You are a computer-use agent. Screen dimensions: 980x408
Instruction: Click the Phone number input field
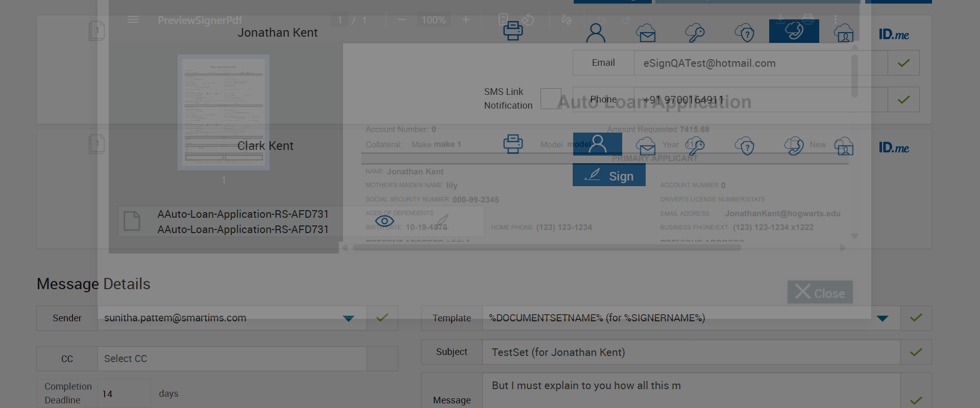761,99
